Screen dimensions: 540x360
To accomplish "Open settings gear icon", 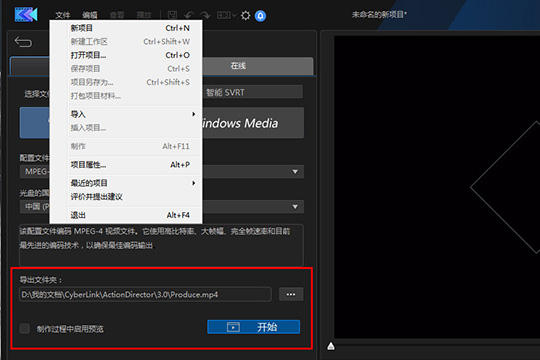I will click(x=246, y=16).
